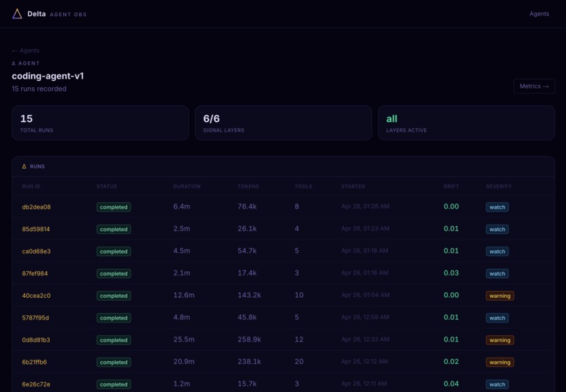Click tokens value 76.4k

247,207
